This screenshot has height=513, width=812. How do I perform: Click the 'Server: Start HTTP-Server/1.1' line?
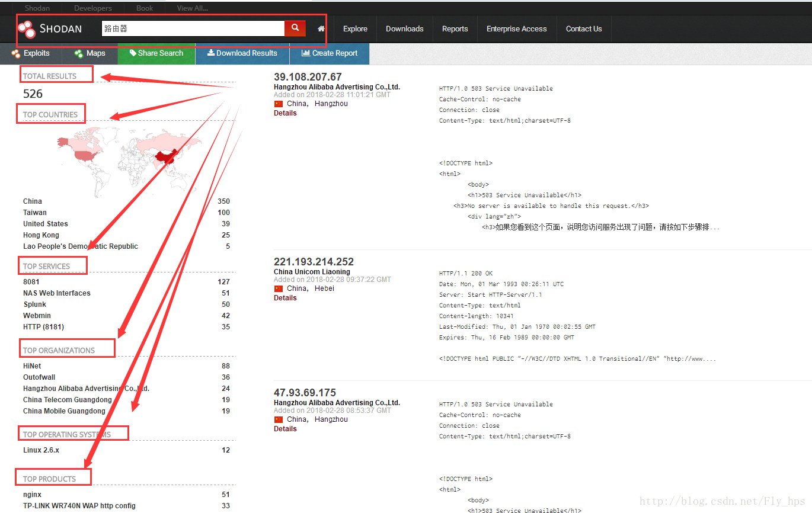coord(491,294)
